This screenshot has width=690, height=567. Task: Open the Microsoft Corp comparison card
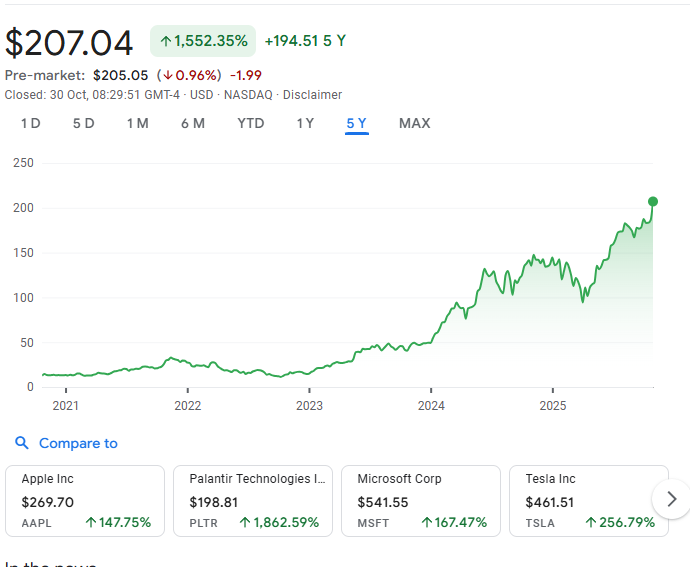click(x=421, y=501)
